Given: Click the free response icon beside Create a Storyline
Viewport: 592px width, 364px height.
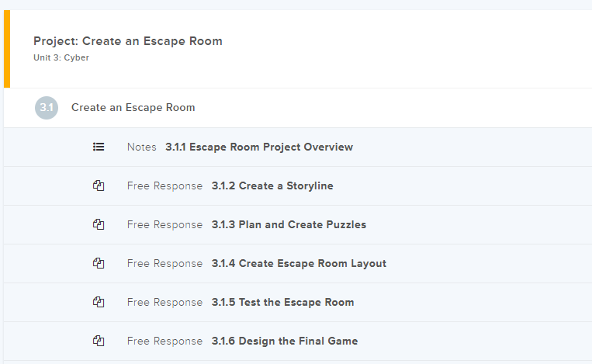Looking at the screenshot, I should tap(99, 185).
